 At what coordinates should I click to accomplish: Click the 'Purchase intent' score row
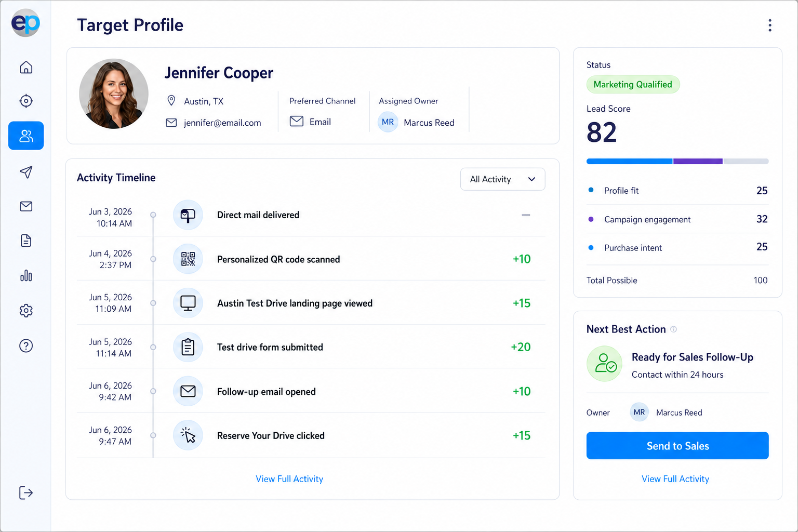coord(677,248)
